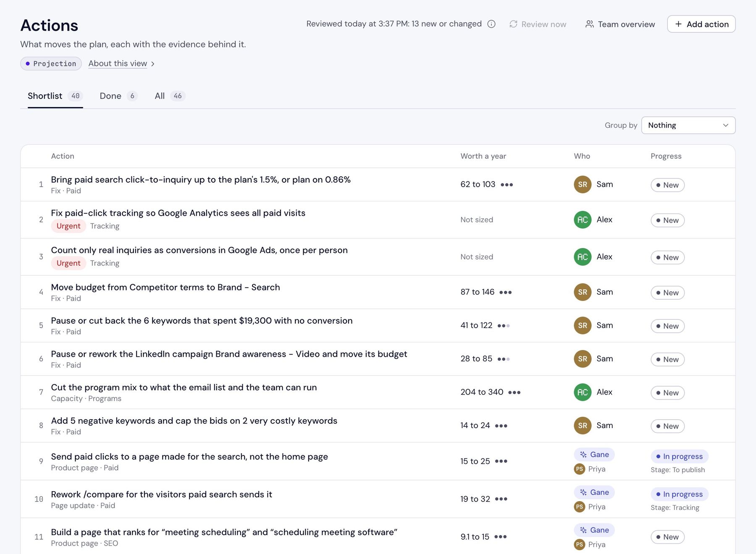The image size is (756, 554).
Task: Click the Who column header
Action: (582, 156)
